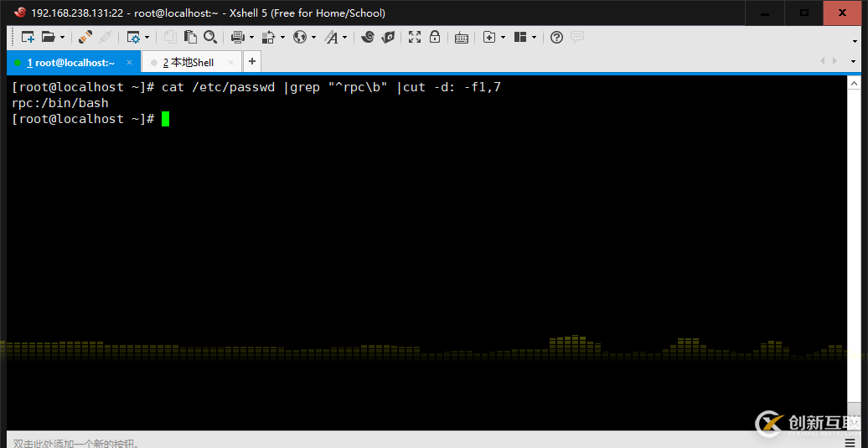Toggle full screen mode icon
Viewport: 868px width, 448px height.
pyautogui.click(x=415, y=37)
